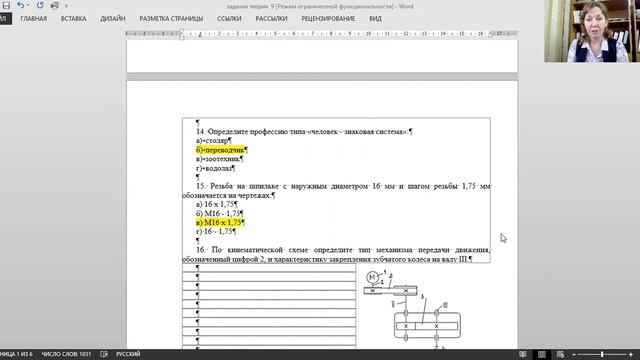Viewport: 640px width, 360px height.
Task: Click question 15 first line about 'Резьба на шпильке'
Action: [343, 186]
